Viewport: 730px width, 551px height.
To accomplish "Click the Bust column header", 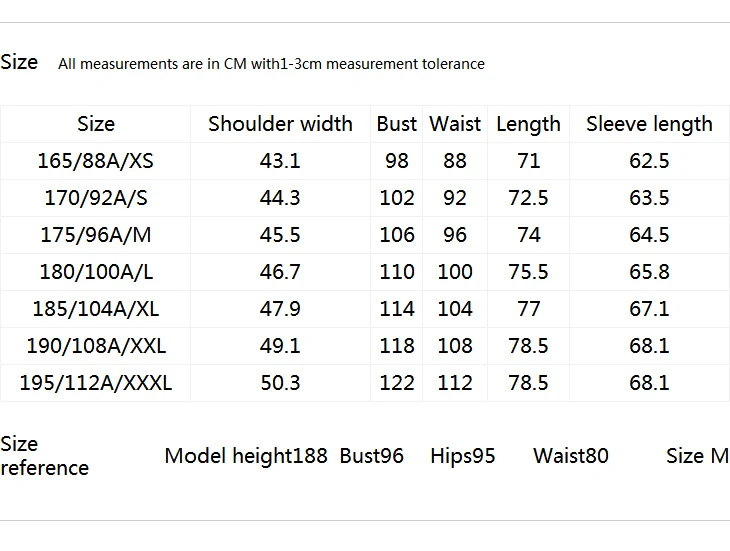I will click(397, 124).
